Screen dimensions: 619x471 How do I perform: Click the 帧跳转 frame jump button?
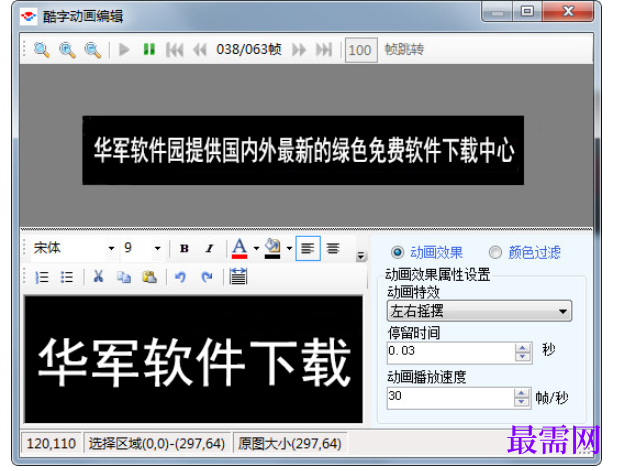point(404,49)
